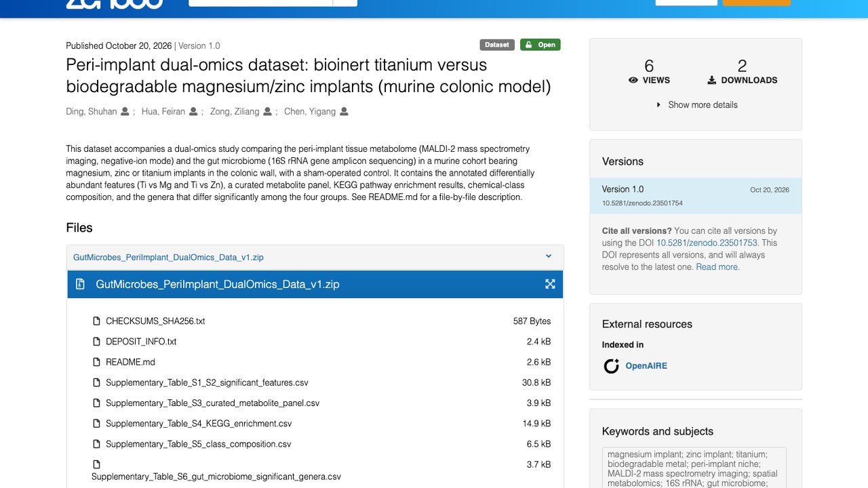Viewport: 868px width, 488px height.
Task: Click the OpenAIRE logo icon
Action: pos(612,366)
